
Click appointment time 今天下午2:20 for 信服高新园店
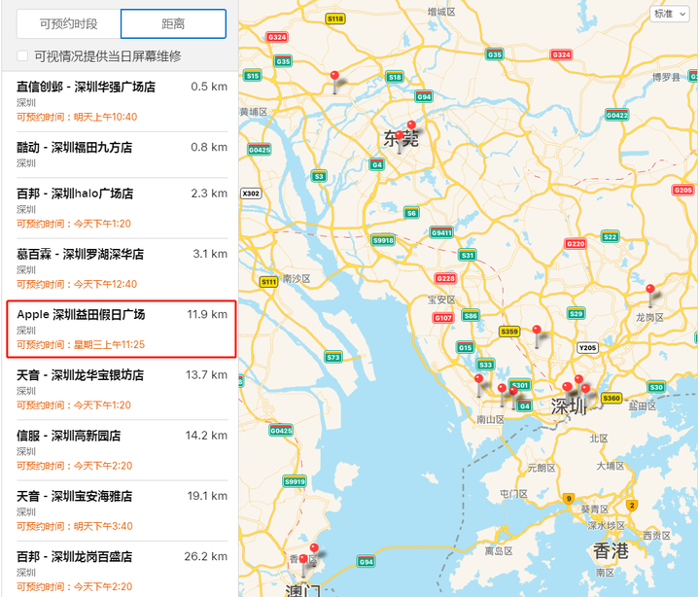tap(103, 466)
